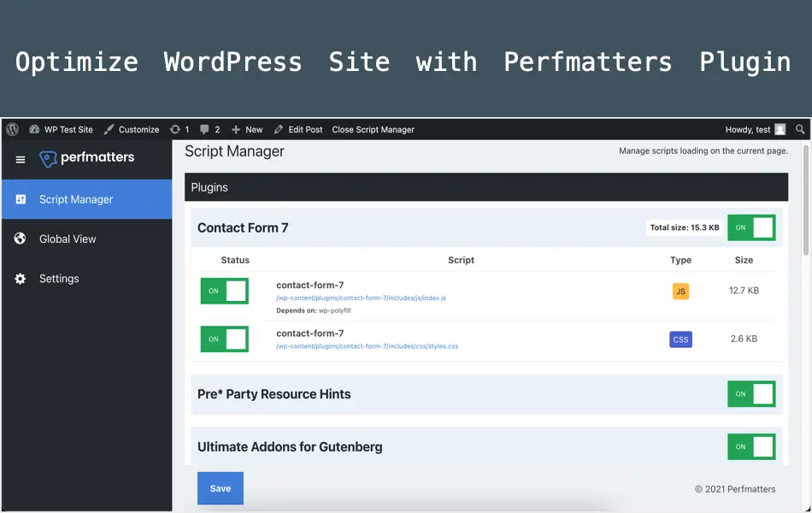
Task: Open the WP Test Site dashboard link
Action: tap(61, 130)
